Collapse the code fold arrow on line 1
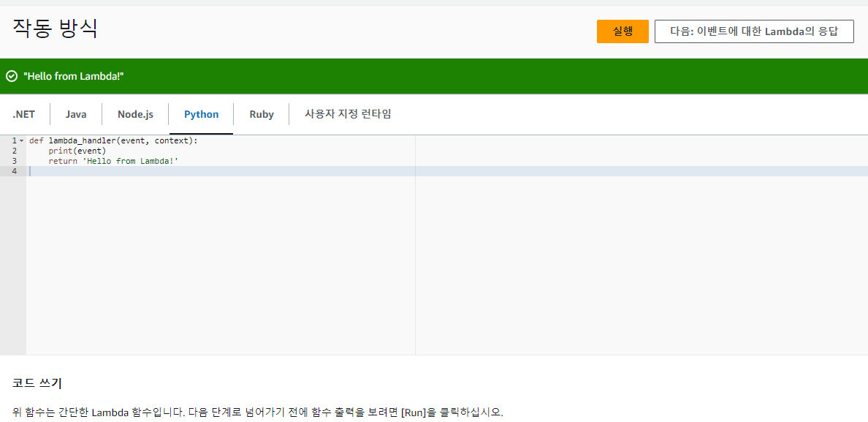 (x=21, y=140)
